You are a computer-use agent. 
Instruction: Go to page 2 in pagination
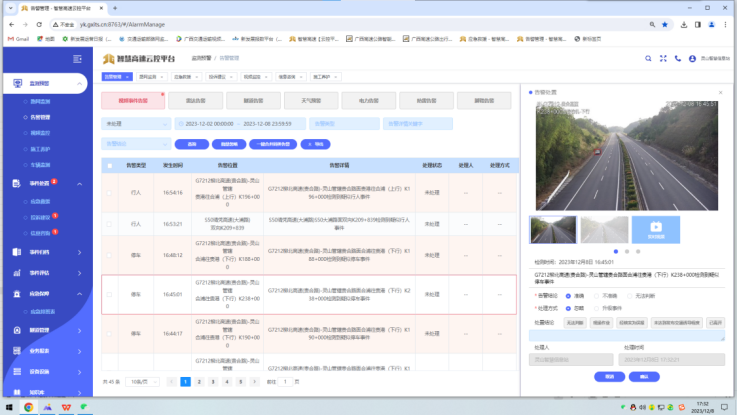click(x=198, y=382)
